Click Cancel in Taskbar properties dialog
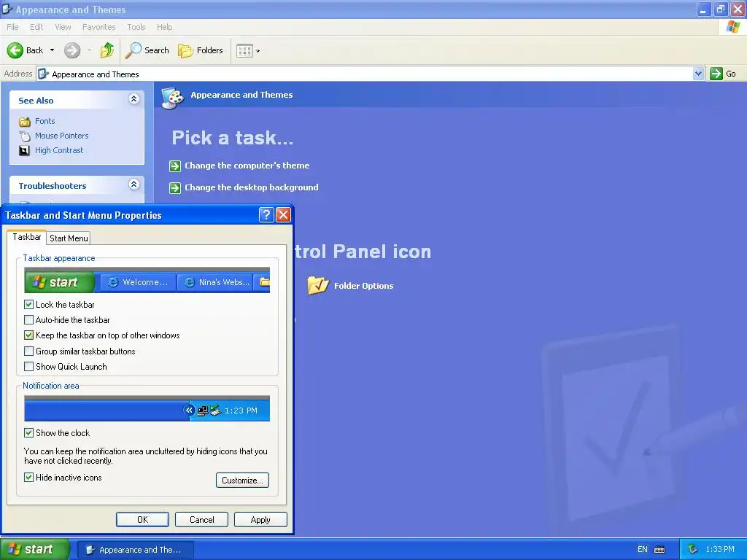747x560 pixels. click(x=201, y=519)
